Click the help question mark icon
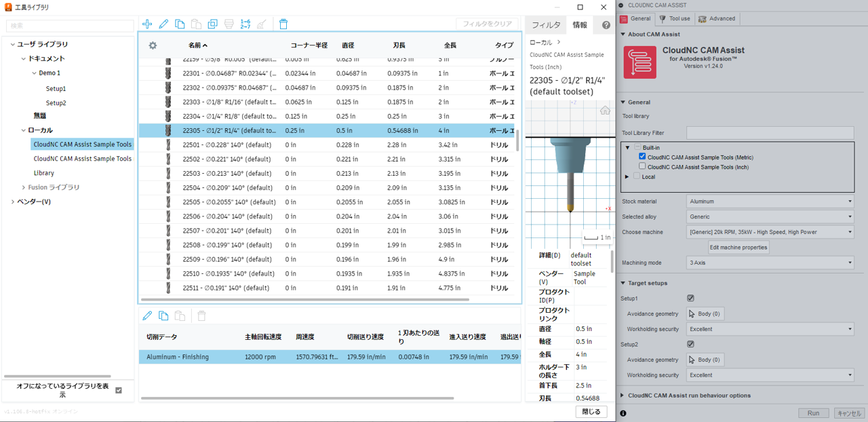868x422 pixels. [x=606, y=25]
